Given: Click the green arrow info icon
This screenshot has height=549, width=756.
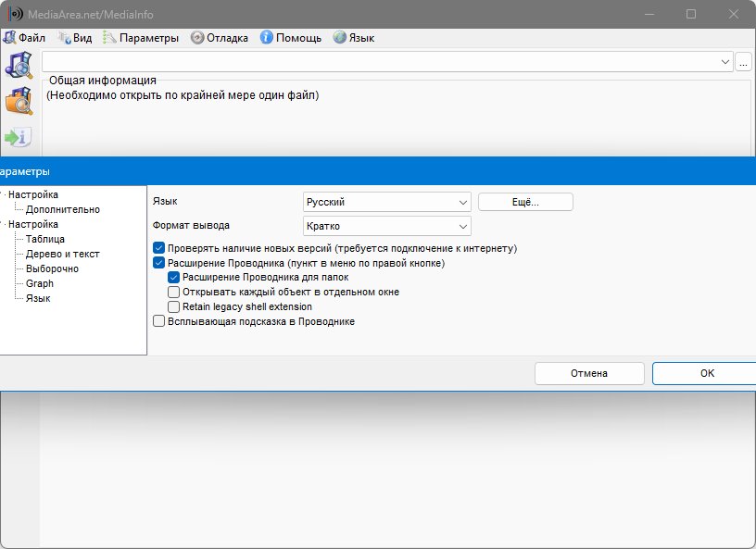Looking at the screenshot, I should click(19, 138).
